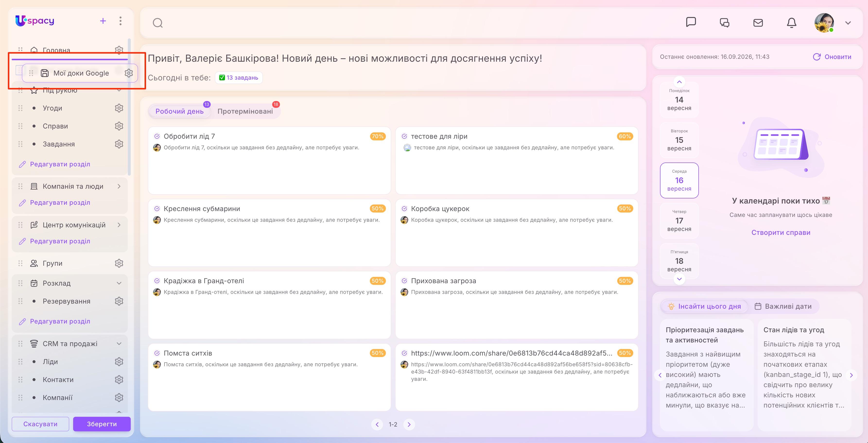The height and width of the screenshot is (443, 868).
Task: Switch to the Робочий день tab
Action: pos(179,111)
